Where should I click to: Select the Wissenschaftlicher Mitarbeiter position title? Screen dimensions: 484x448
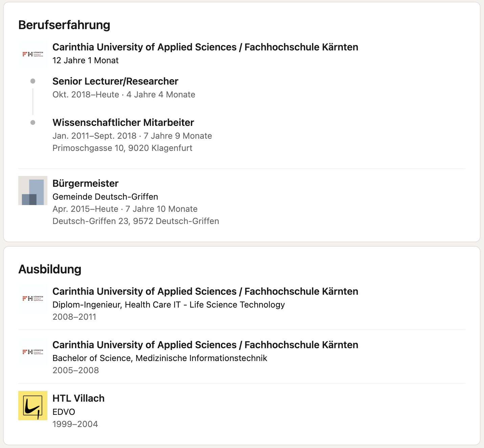(x=123, y=122)
